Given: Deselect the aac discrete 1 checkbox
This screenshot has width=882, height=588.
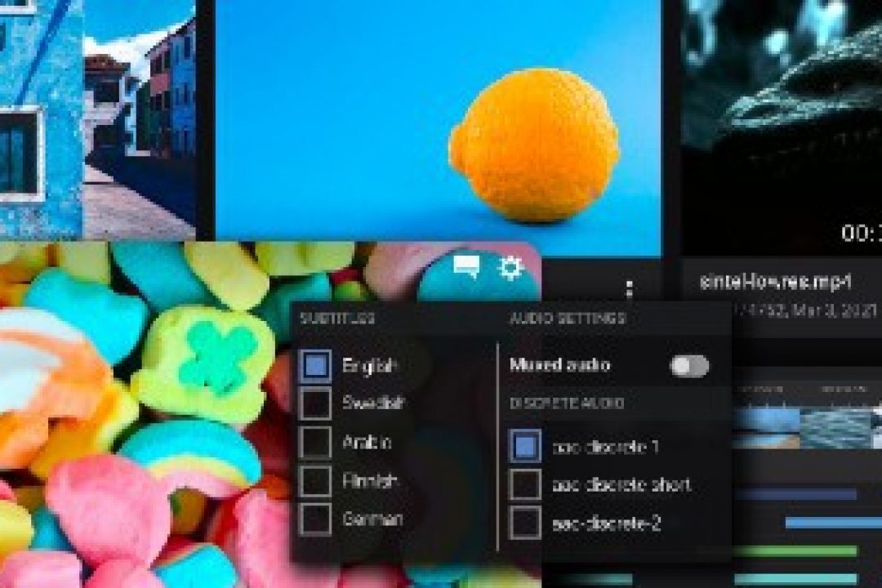Looking at the screenshot, I should click(525, 447).
